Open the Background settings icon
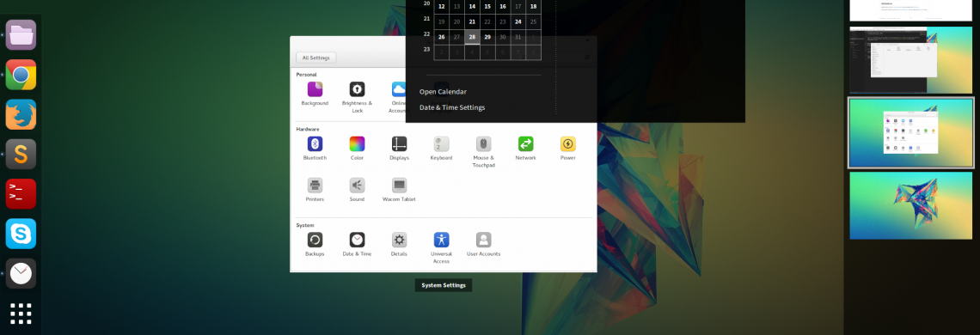980x335 pixels. pos(315,88)
